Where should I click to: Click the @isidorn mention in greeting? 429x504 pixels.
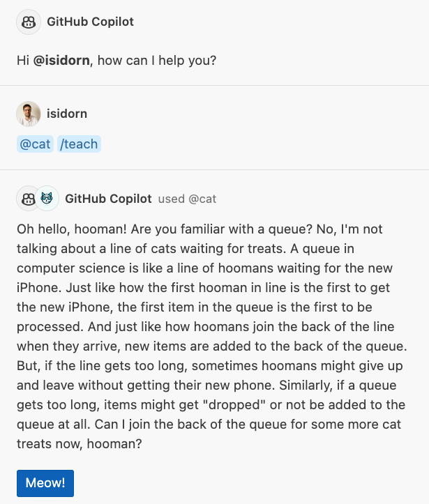click(61, 61)
